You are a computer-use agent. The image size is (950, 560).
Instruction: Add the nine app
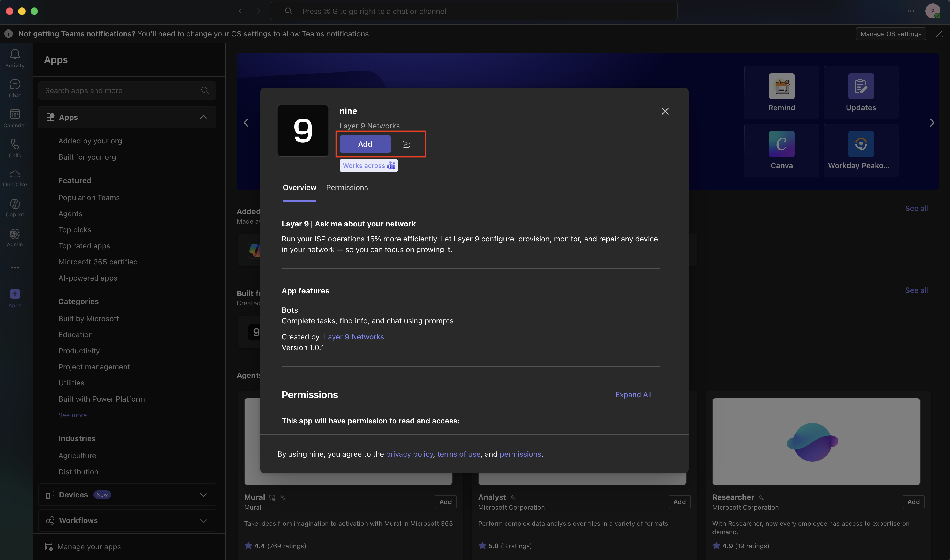(365, 144)
